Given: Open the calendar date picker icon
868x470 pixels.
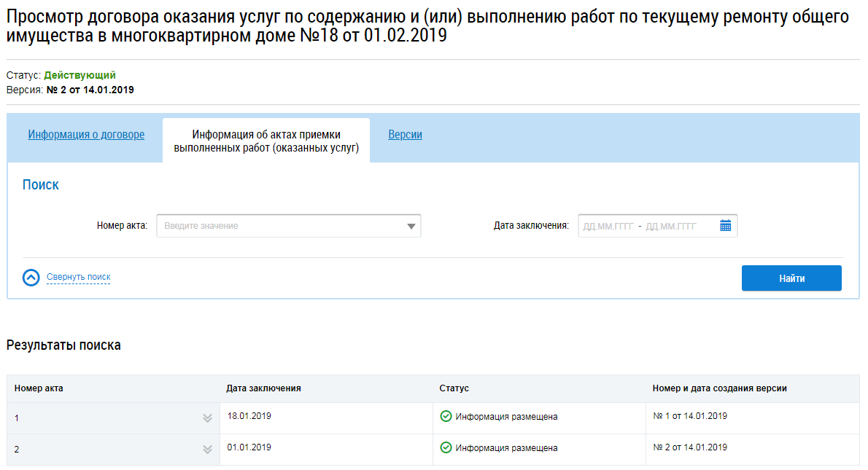Looking at the screenshot, I should click(x=725, y=226).
